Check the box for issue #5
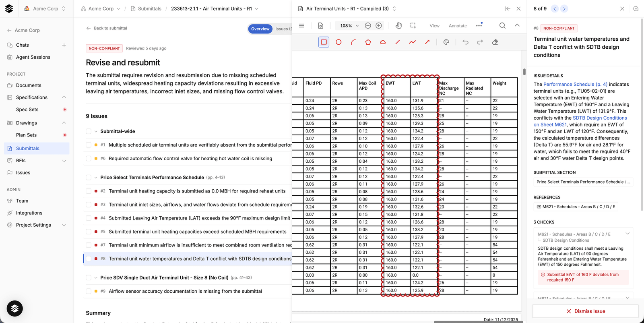The image size is (644, 323). (x=89, y=232)
